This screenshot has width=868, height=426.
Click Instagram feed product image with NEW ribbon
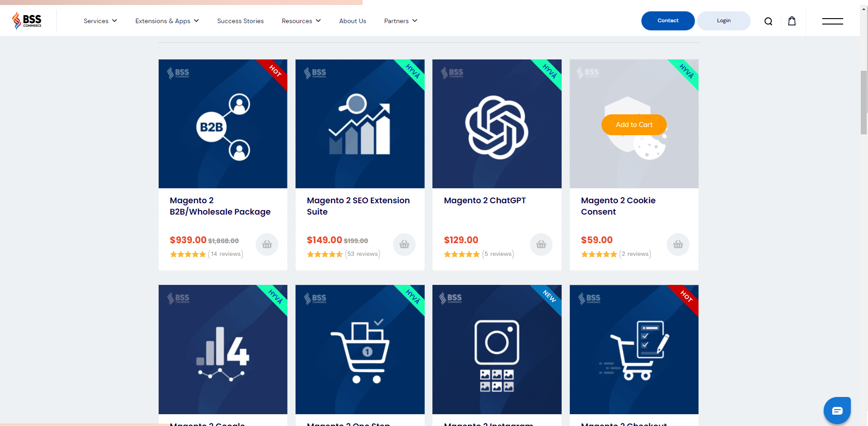(497, 349)
